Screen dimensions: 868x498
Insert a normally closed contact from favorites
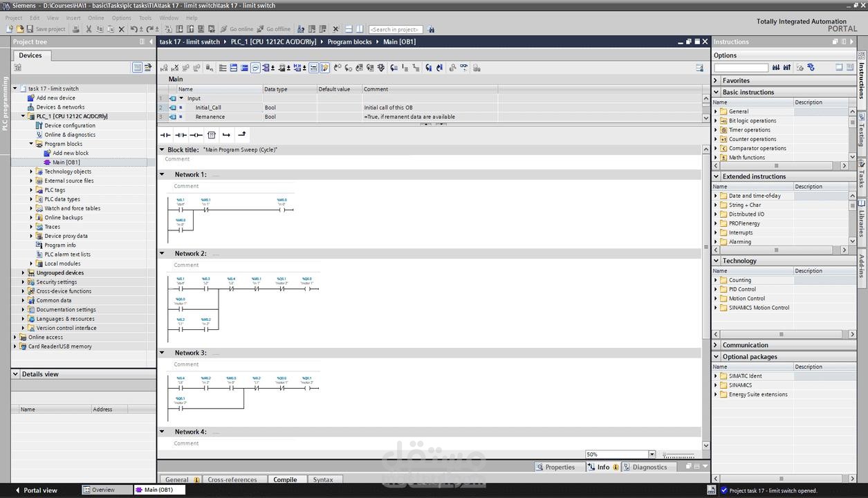coord(181,135)
